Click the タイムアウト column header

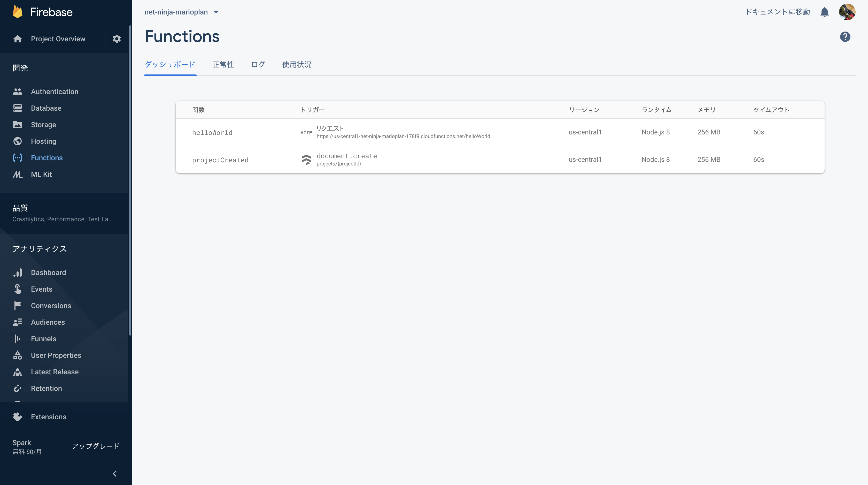771,110
